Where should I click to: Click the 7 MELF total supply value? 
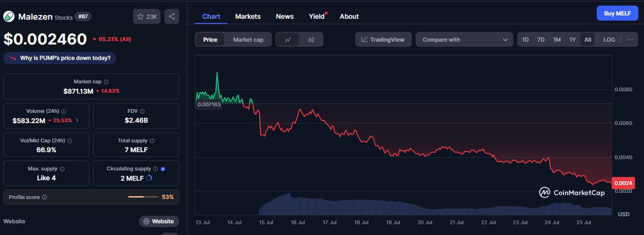pos(136,150)
